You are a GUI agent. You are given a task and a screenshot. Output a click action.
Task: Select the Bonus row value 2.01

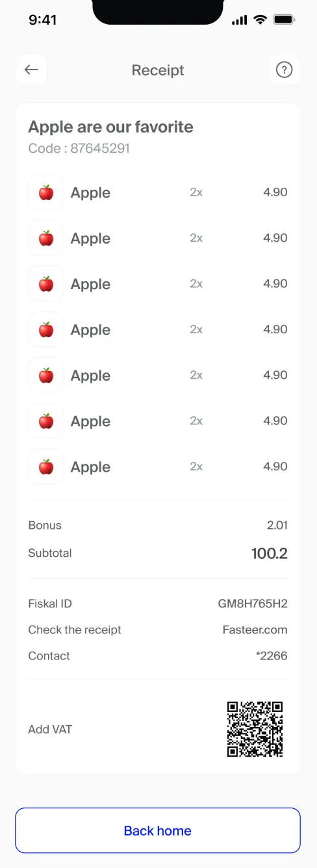(277, 525)
